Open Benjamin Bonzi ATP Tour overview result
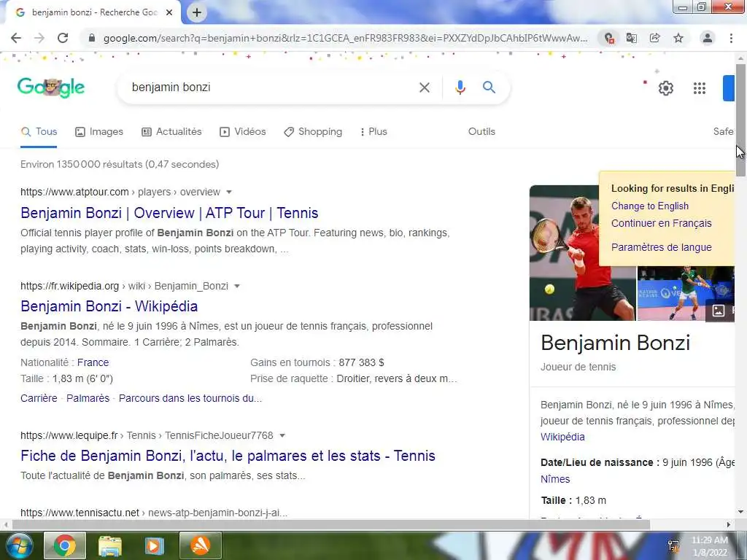The image size is (747, 560). coord(169,213)
